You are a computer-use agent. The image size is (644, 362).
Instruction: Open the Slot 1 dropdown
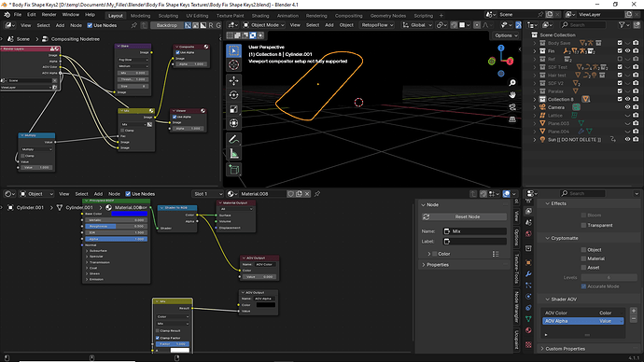[x=207, y=194]
